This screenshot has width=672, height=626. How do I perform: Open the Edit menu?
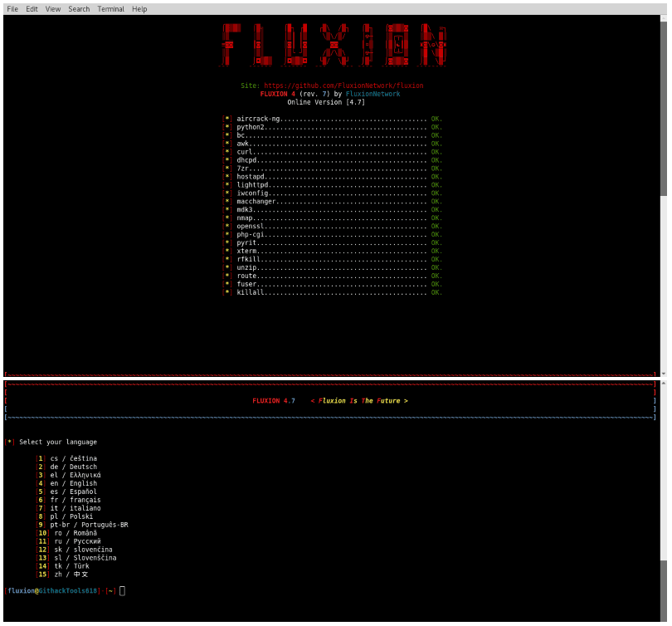(x=32, y=9)
